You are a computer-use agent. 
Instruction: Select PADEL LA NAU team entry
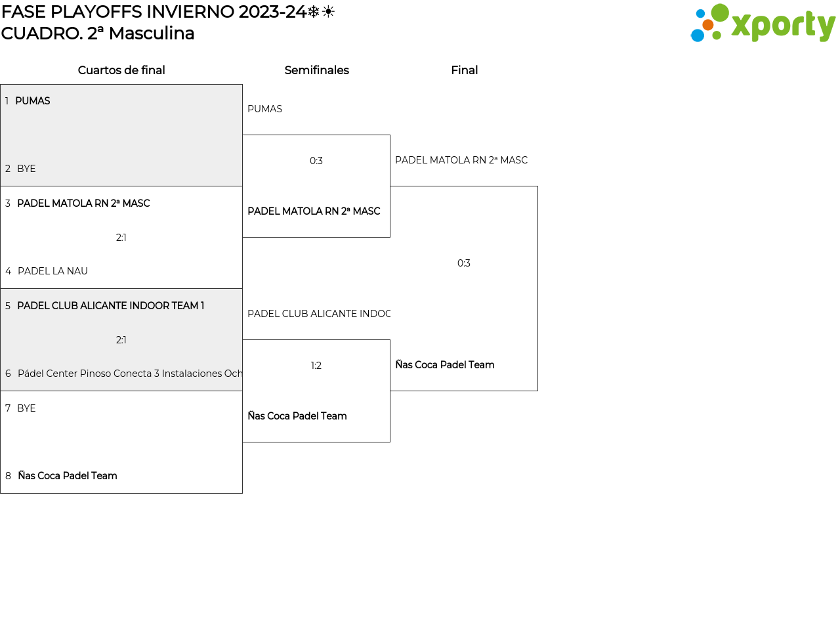coord(52,271)
